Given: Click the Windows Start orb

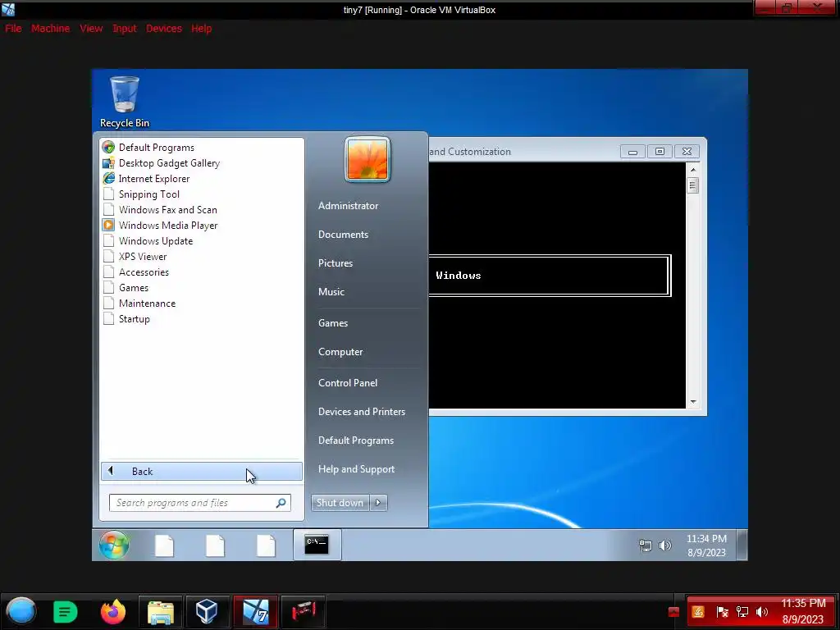Looking at the screenshot, I should (x=114, y=546).
